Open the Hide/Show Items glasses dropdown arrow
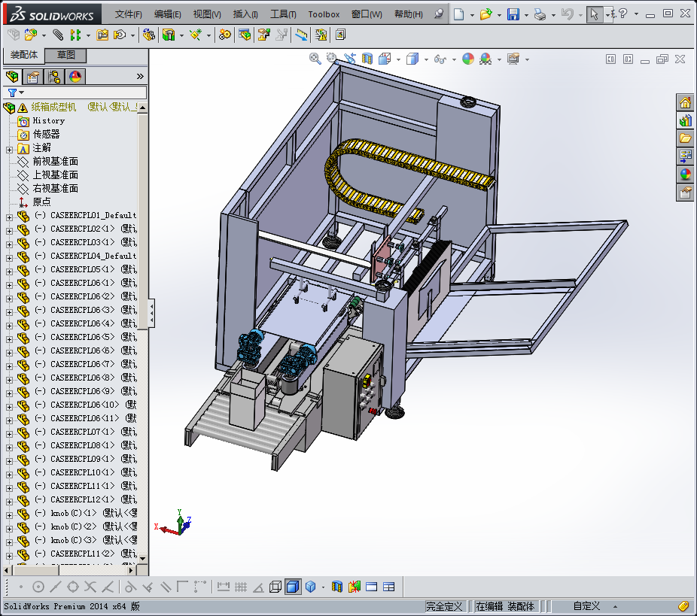This screenshot has width=697, height=616. coord(454,59)
